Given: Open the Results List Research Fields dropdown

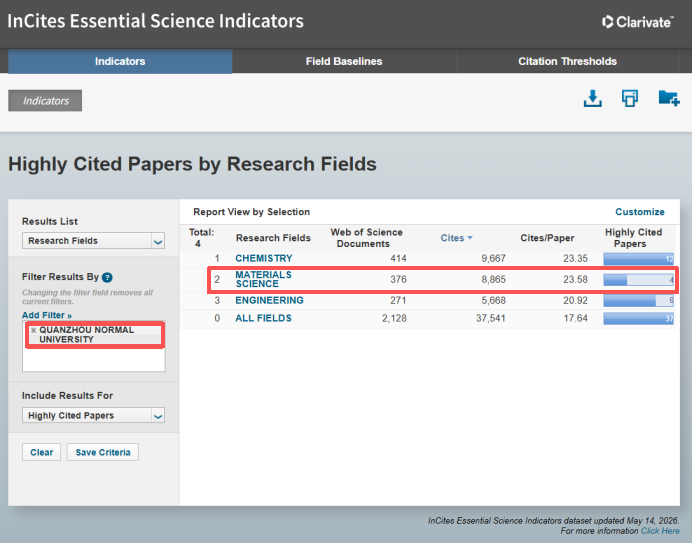Looking at the screenshot, I should 93,241.
